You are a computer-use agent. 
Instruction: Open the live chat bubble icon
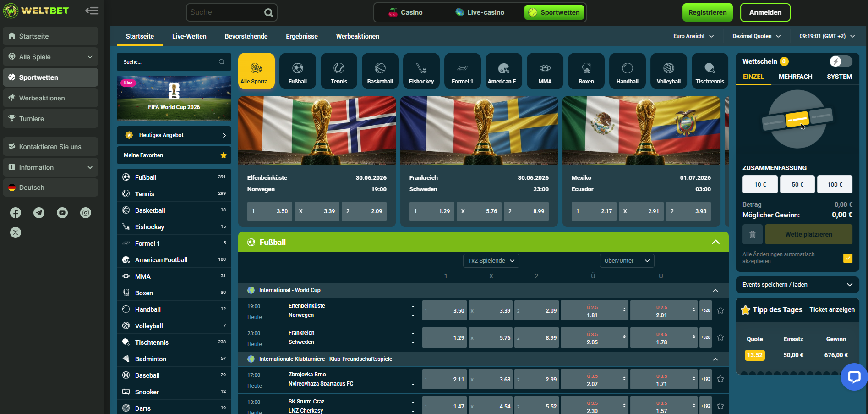point(854,377)
